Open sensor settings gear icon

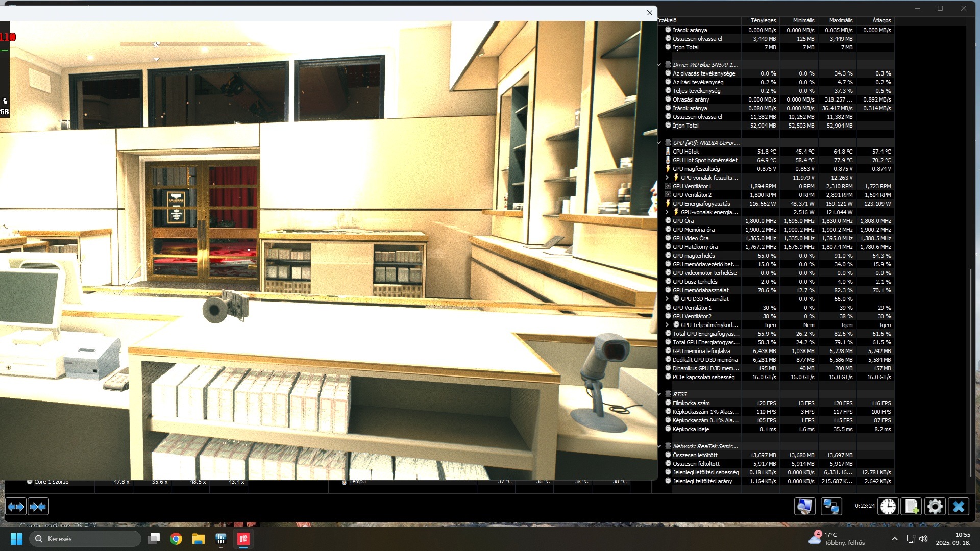coord(935,507)
